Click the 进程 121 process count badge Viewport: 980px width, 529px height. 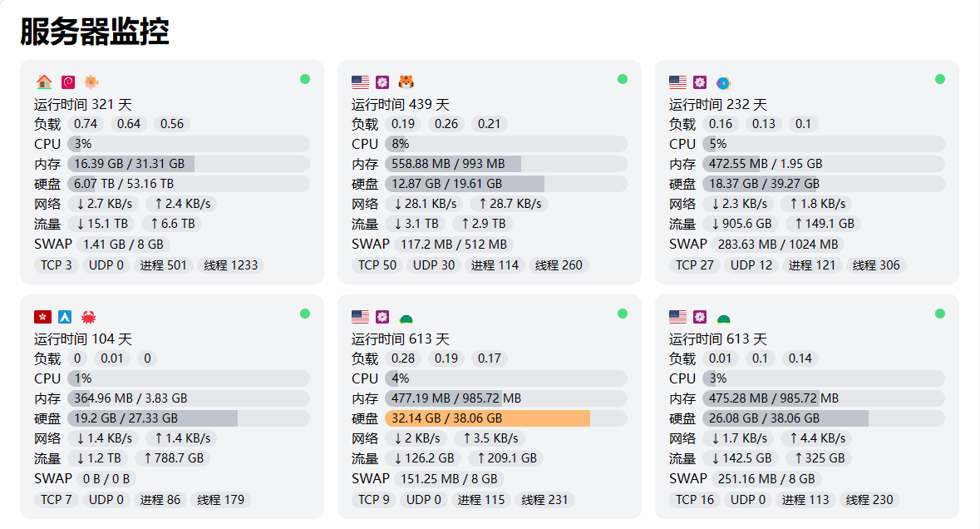[x=812, y=265]
